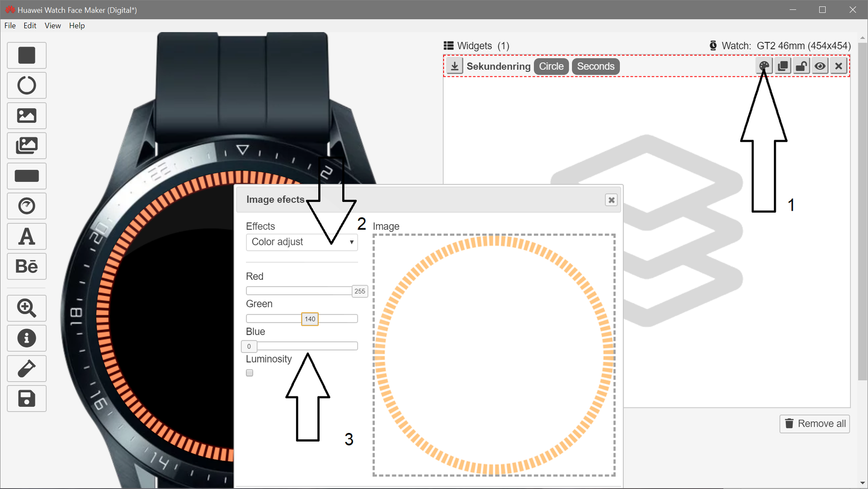Click the zoom in magnifier tool
868x489 pixels.
[27, 308]
